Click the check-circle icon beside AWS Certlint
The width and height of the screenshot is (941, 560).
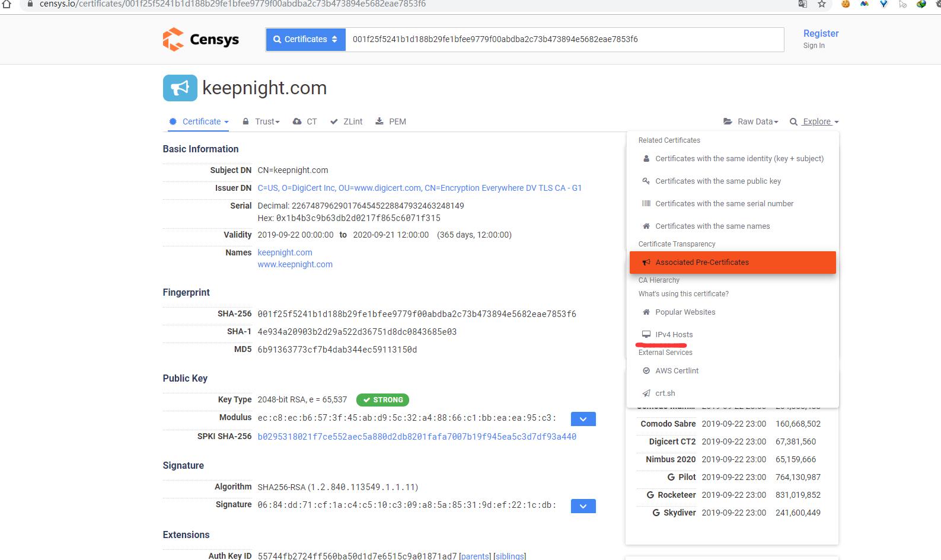646,371
